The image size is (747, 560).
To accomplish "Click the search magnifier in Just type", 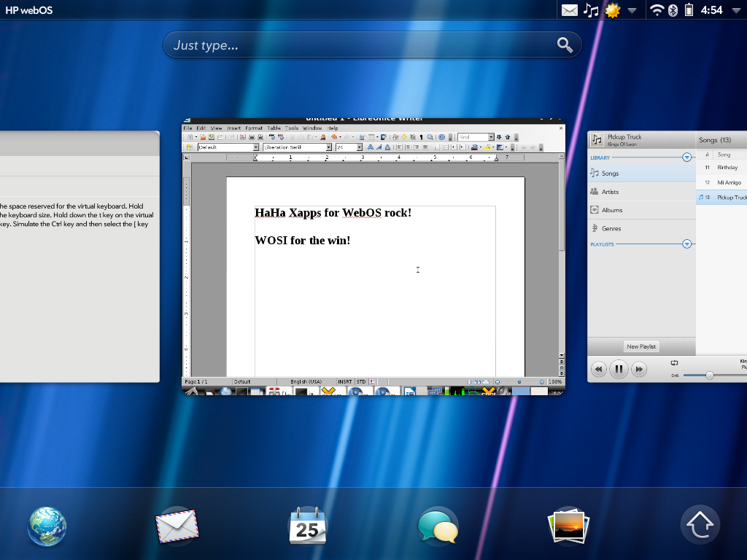I will pos(565,45).
